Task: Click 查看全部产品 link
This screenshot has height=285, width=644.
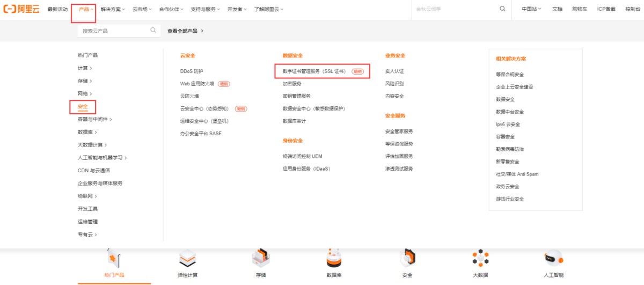Action: click(x=185, y=31)
